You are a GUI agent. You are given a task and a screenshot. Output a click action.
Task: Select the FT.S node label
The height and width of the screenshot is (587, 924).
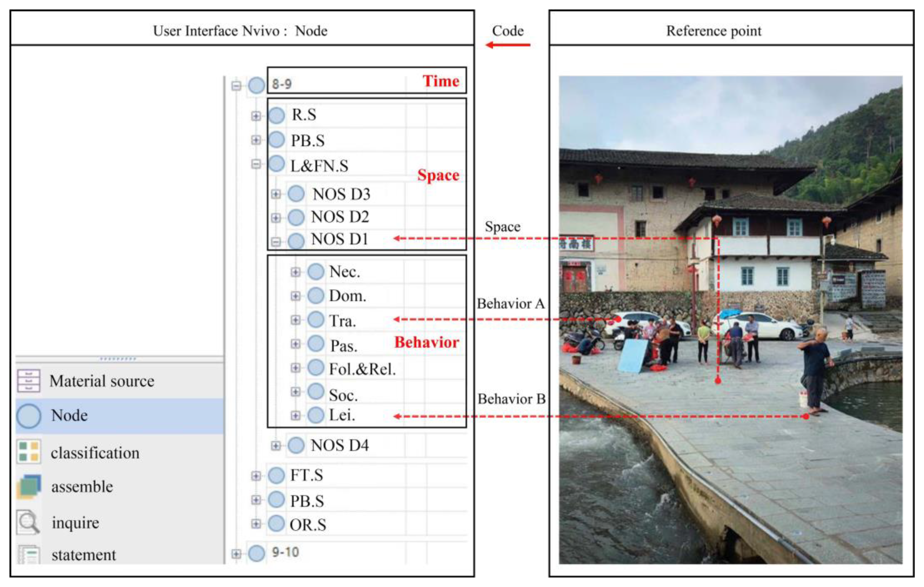tap(306, 475)
